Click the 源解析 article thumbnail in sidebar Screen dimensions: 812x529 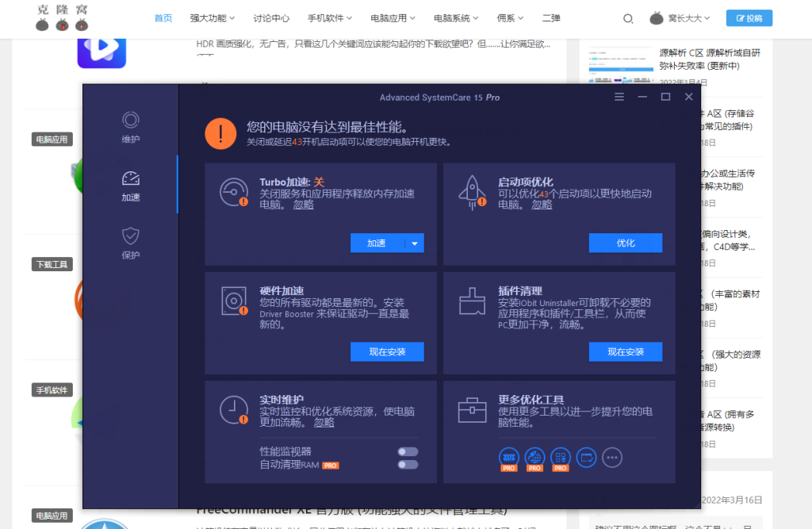(x=621, y=65)
